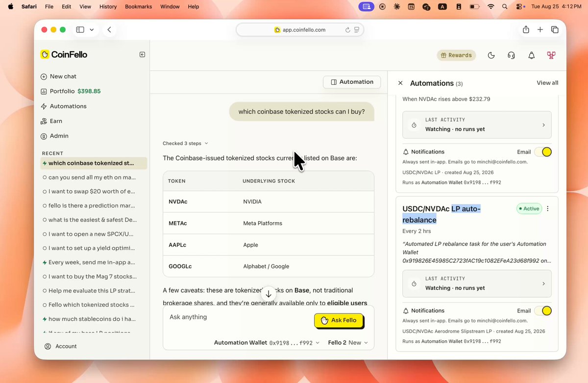588x383 pixels.
Task: Switch to dark mode with moon icon
Action: coord(491,55)
